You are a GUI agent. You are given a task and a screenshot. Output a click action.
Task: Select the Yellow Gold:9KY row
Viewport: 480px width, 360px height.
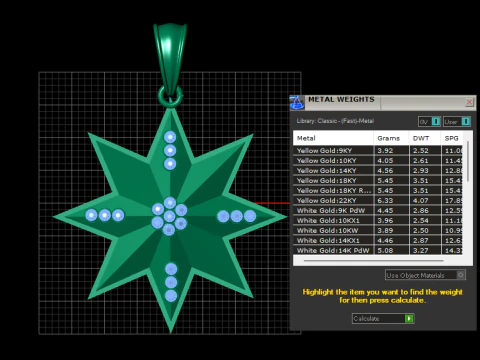click(x=378, y=151)
